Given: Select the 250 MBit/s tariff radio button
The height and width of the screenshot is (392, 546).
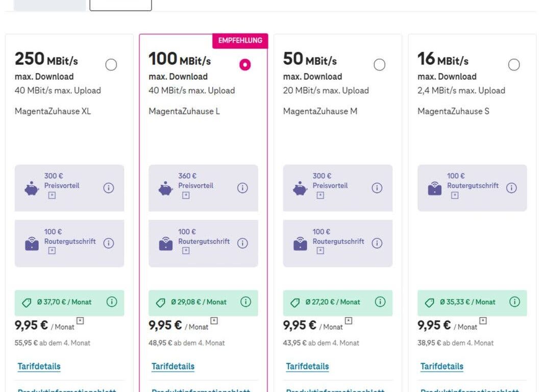Looking at the screenshot, I should [111, 65].
